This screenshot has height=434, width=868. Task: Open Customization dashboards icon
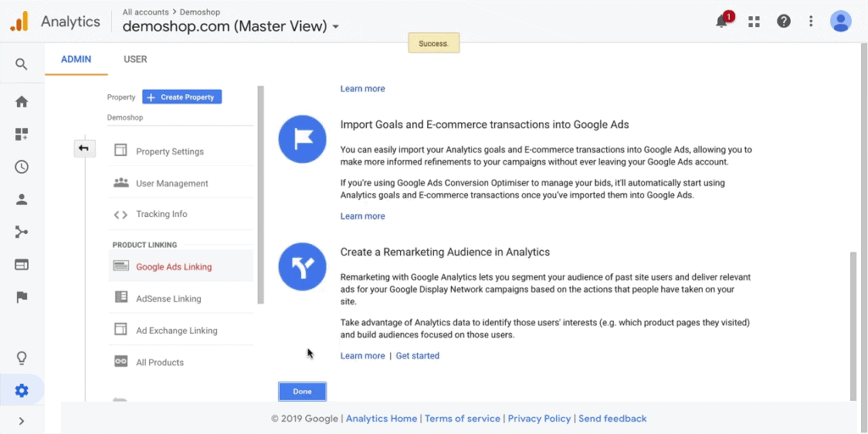(x=21, y=134)
